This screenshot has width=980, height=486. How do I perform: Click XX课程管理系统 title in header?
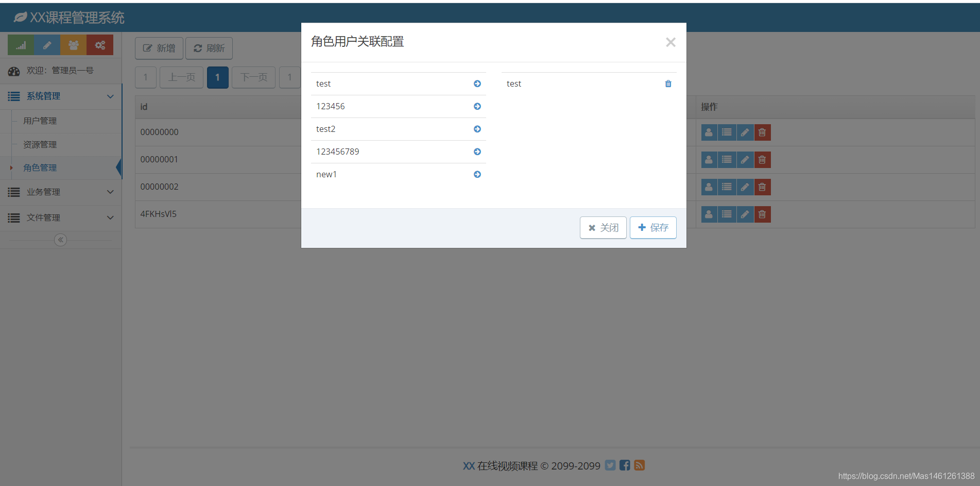click(77, 18)
